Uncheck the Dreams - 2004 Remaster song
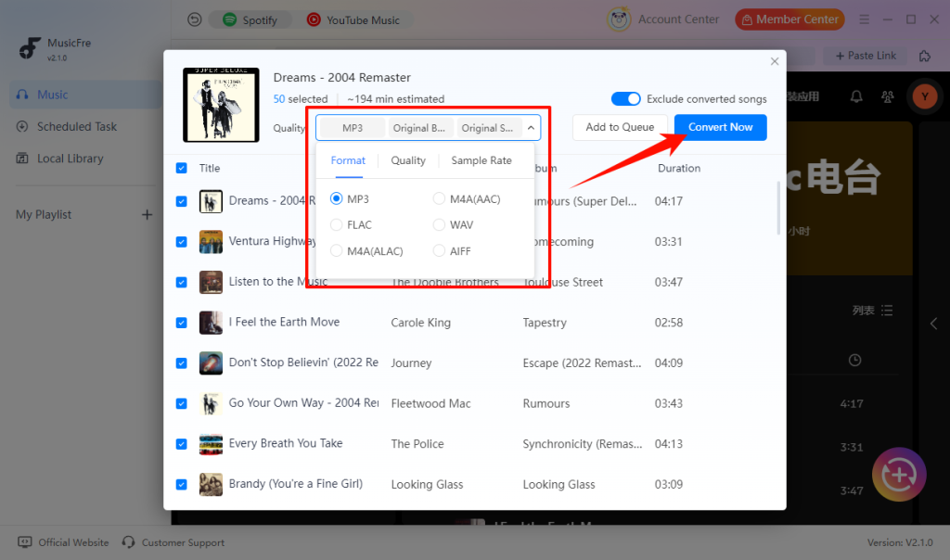 [x=181, y=201]
